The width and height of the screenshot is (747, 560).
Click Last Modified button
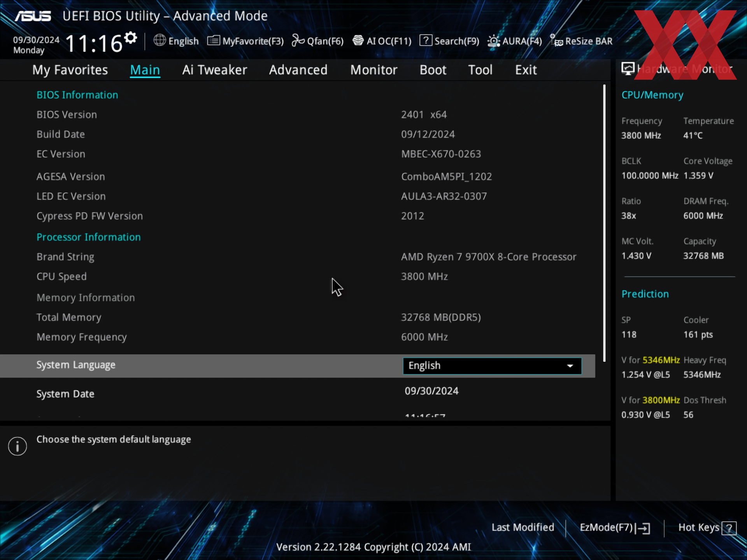pos(523,527)
